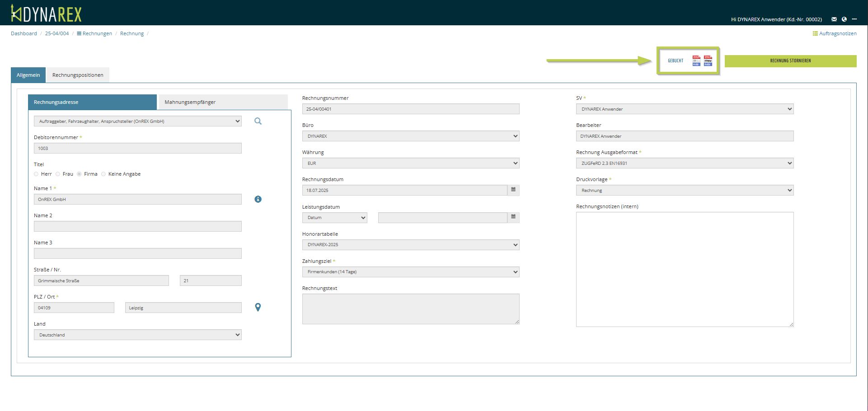This screenshot has height=411, width=868.
Task: Open the Leistungsdatum calendar icon
Action: tap(513, 217)
